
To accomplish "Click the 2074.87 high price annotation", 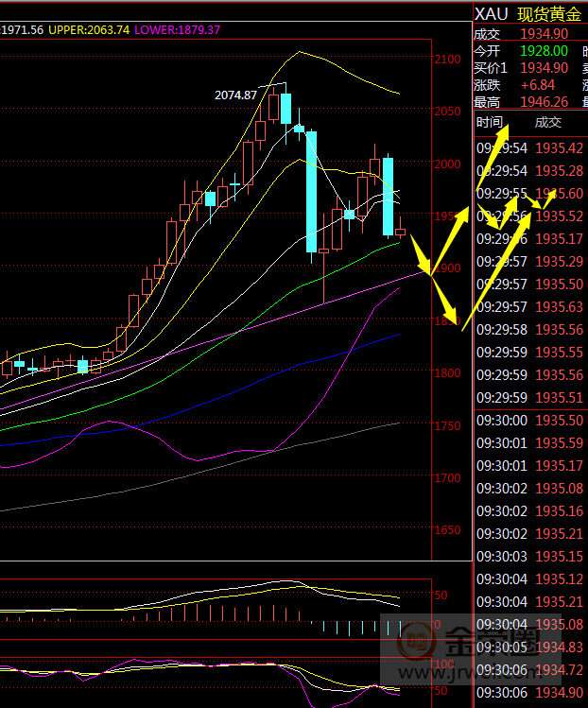I will (x=235, y=95).
